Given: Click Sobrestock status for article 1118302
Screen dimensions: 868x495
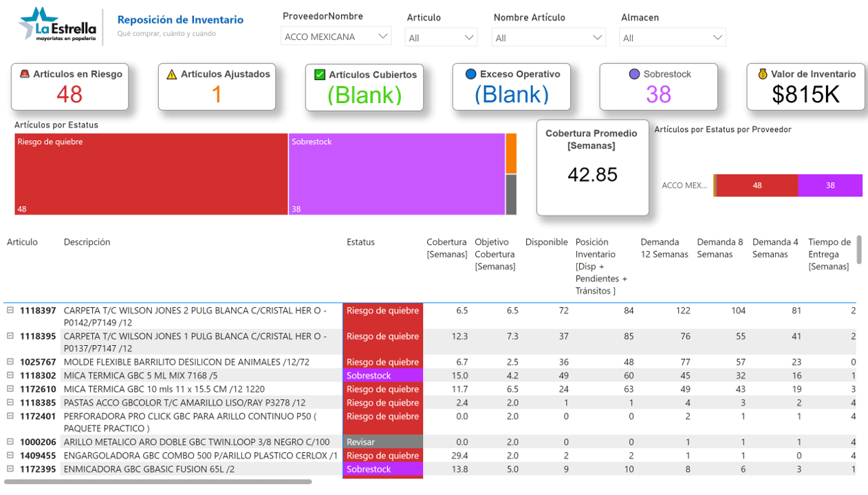Looking at the screenshot, I should pos(383,375).
